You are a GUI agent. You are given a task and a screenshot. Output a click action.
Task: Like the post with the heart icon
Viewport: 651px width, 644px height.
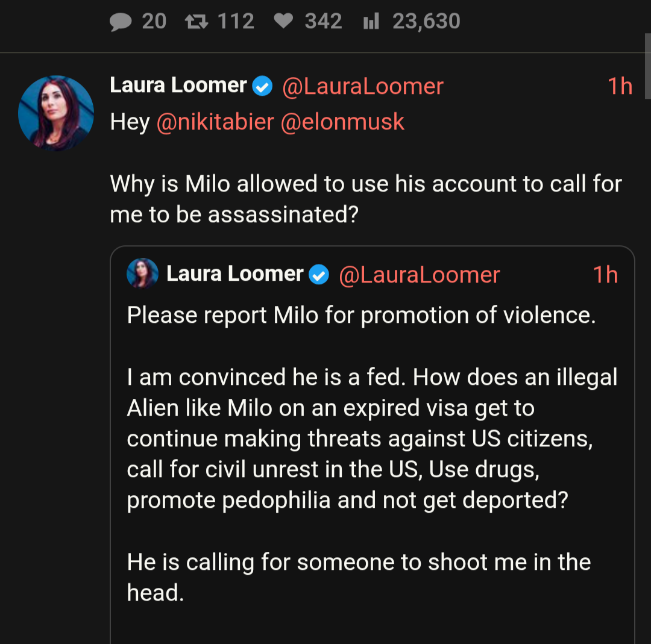click(283, 22)
